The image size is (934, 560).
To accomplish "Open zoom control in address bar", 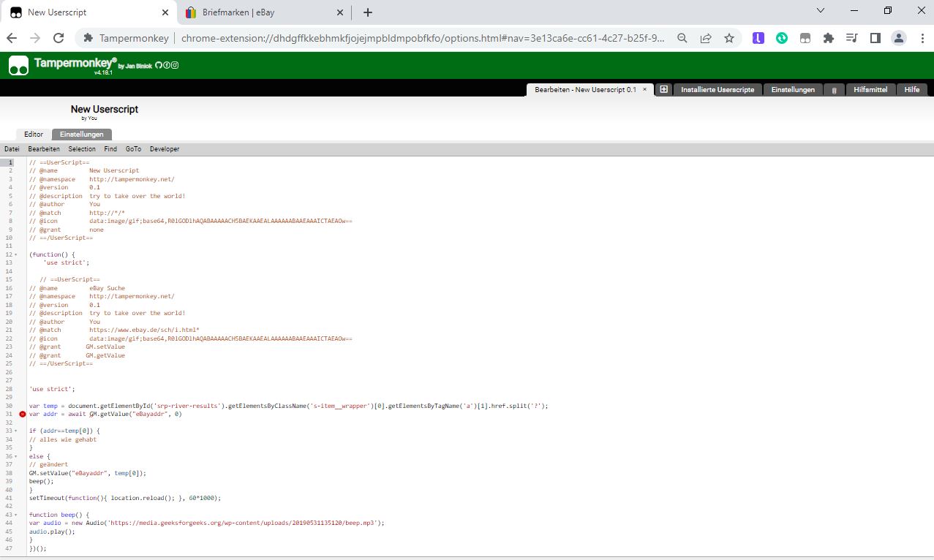I will click(682, 38).
